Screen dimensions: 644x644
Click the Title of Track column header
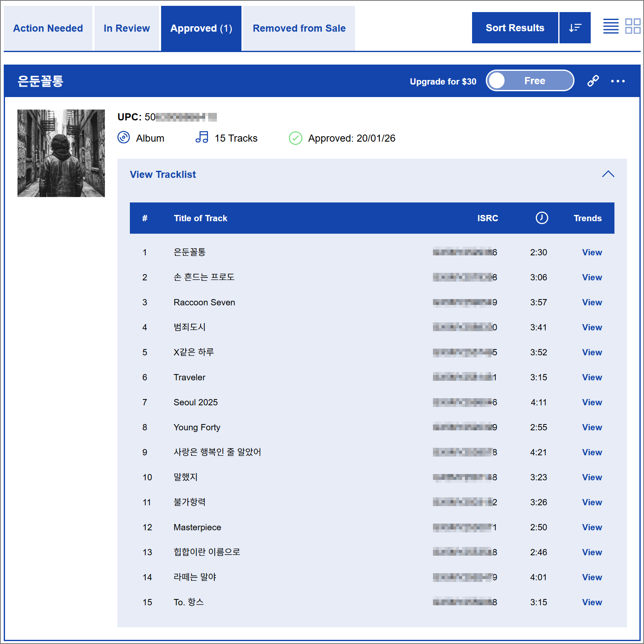pyautogui.click(x=200, y=218)
